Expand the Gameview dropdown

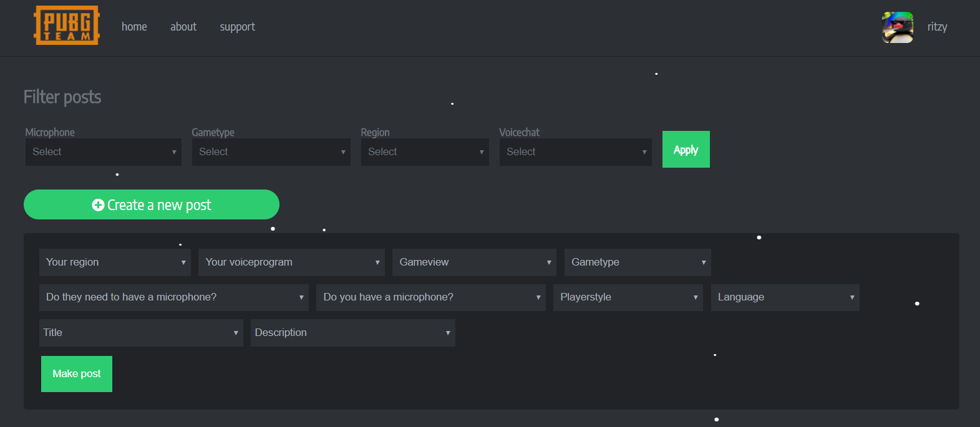(474, 262)
